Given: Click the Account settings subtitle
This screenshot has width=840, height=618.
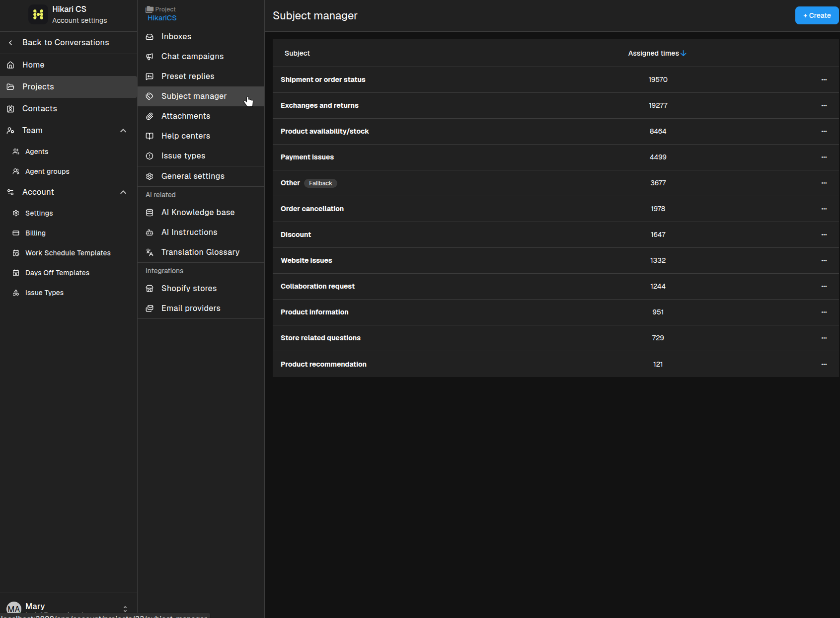Looking at the screenshot, I should coord(79,20).
